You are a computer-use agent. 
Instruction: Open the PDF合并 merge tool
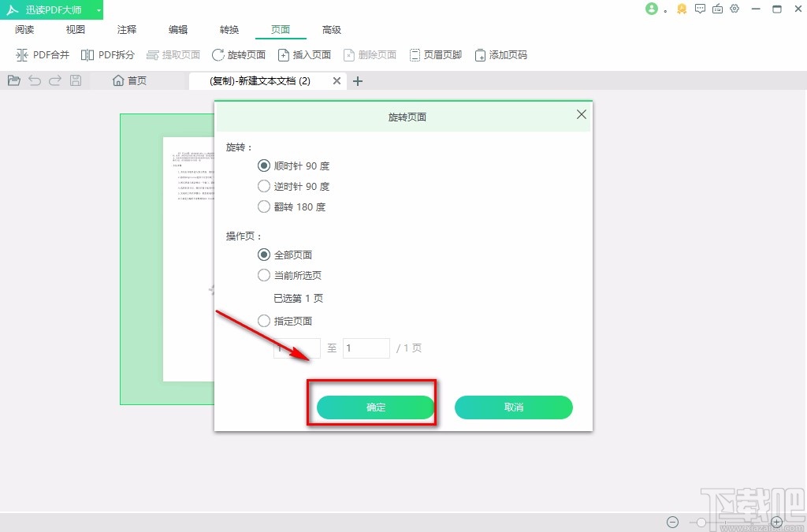(x=43, y=54)
